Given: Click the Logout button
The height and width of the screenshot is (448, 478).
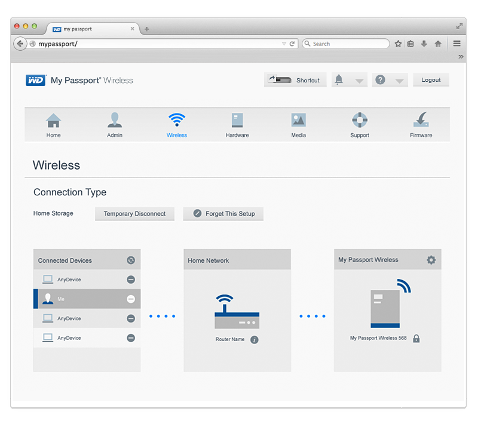Looking at the screenshot, I should [x=431, y=80].
